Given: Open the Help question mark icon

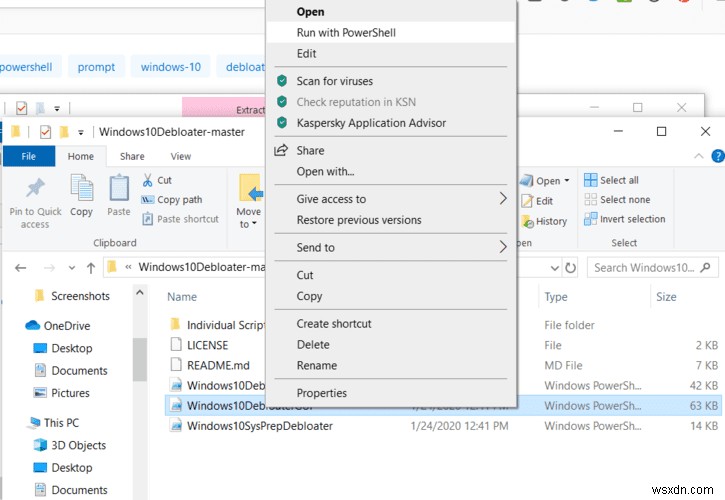Looking at the screenshot, I should [x=718, y=156].
